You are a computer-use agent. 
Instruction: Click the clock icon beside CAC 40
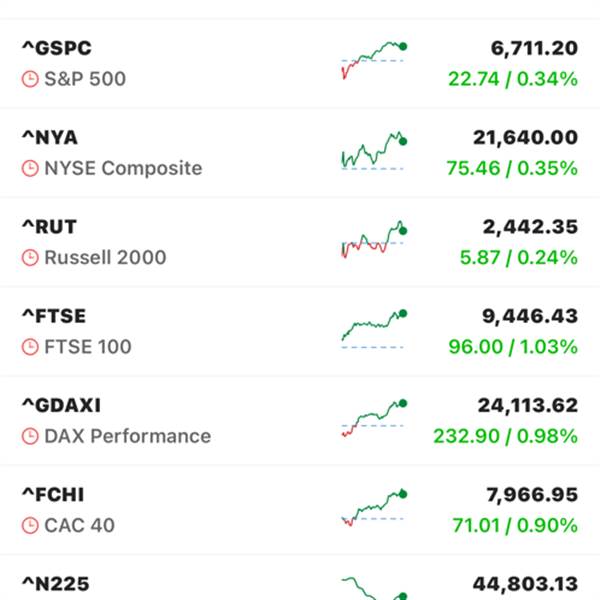[x=30, y=526]
